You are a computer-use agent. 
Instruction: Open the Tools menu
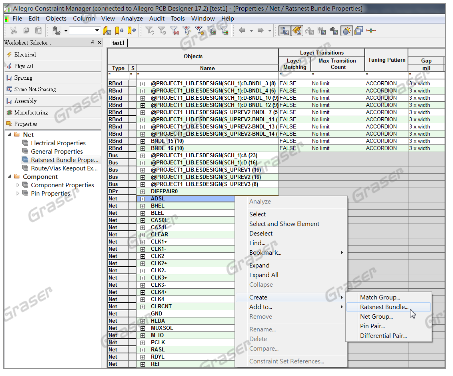[x=178, y=19]
